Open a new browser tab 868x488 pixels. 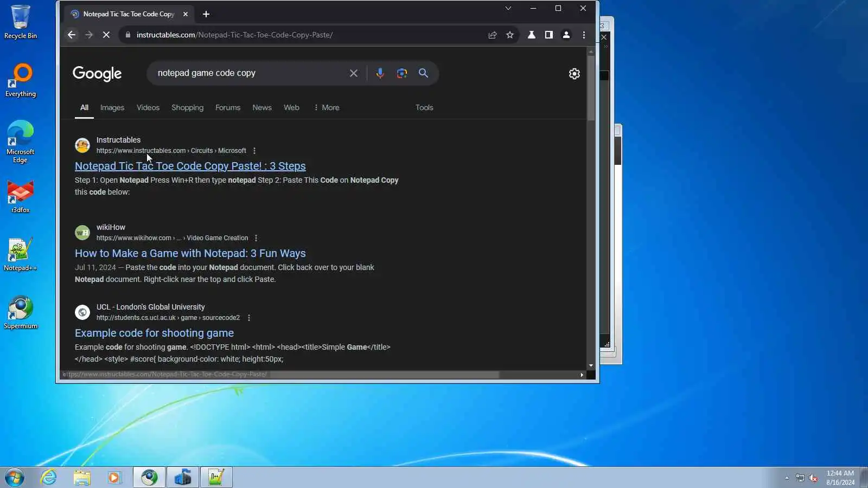coord(206,14)
